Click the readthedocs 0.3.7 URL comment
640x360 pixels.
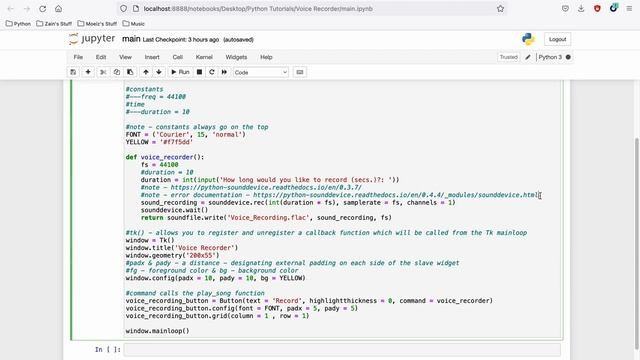pos(251,187)
